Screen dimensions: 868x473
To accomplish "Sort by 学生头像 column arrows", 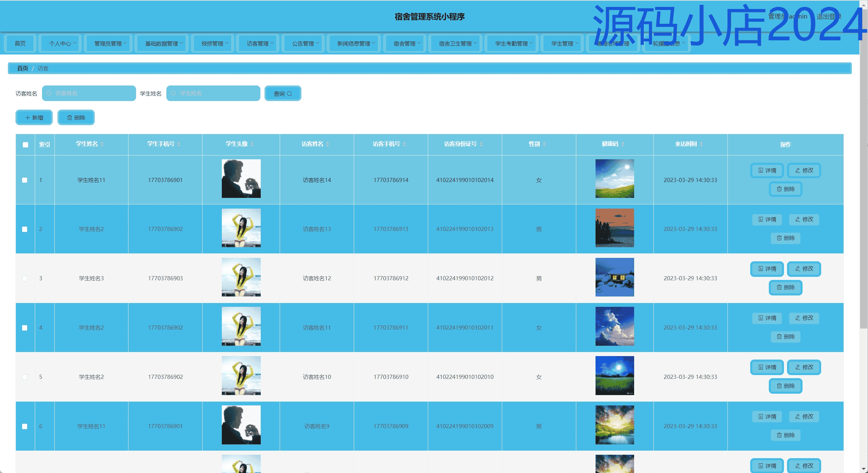I will (252, 144).
